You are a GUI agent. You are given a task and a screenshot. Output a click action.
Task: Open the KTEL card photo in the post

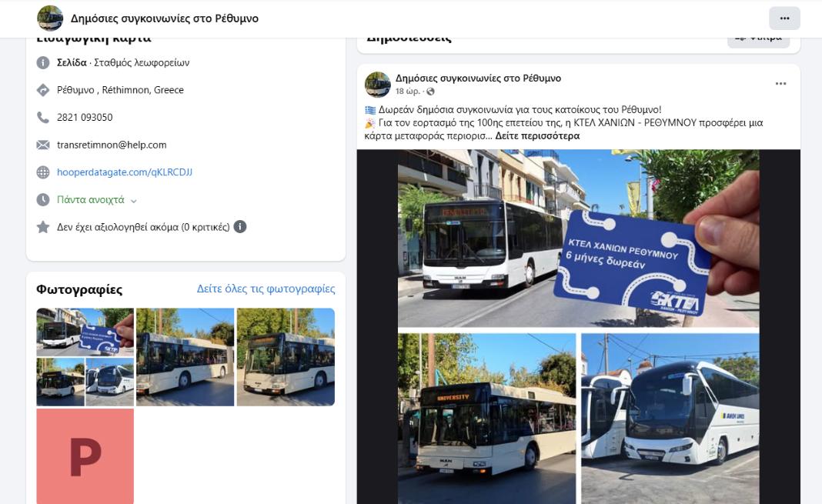(578, 239)
